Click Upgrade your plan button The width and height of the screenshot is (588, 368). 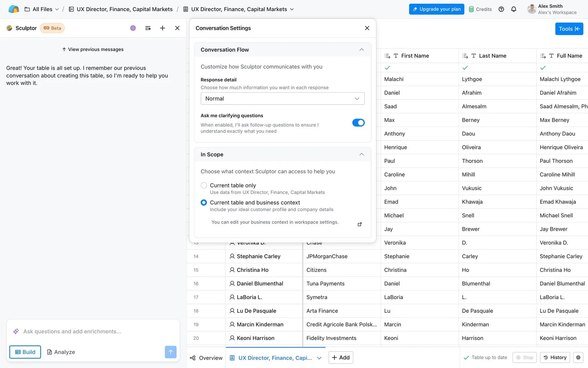pos(437,9)
